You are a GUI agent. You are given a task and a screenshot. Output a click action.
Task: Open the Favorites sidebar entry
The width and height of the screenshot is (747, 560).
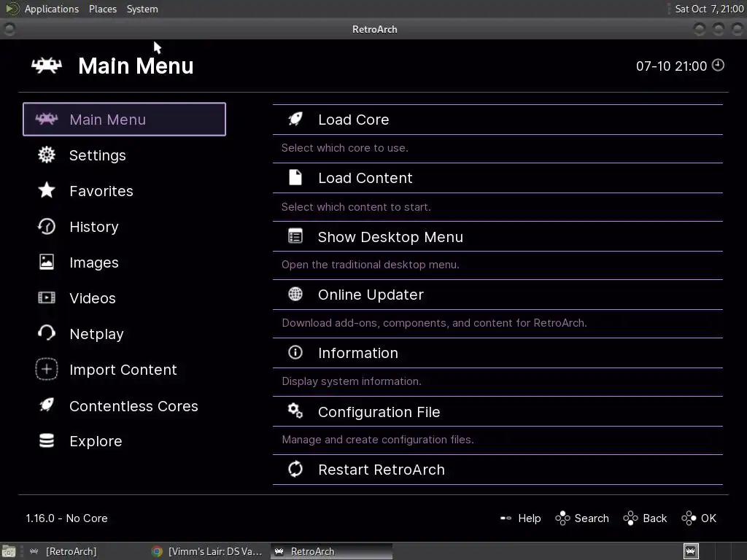coord(124,190)
